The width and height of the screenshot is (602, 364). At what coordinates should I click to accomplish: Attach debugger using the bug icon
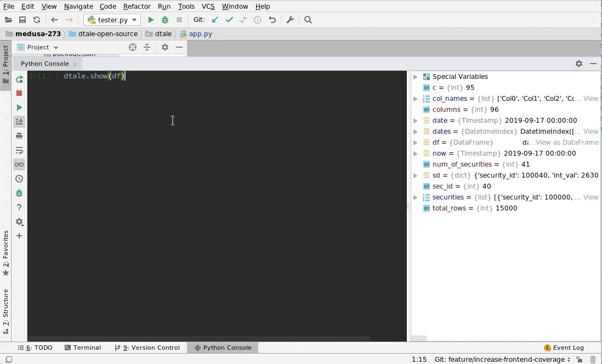coord(19,193)
